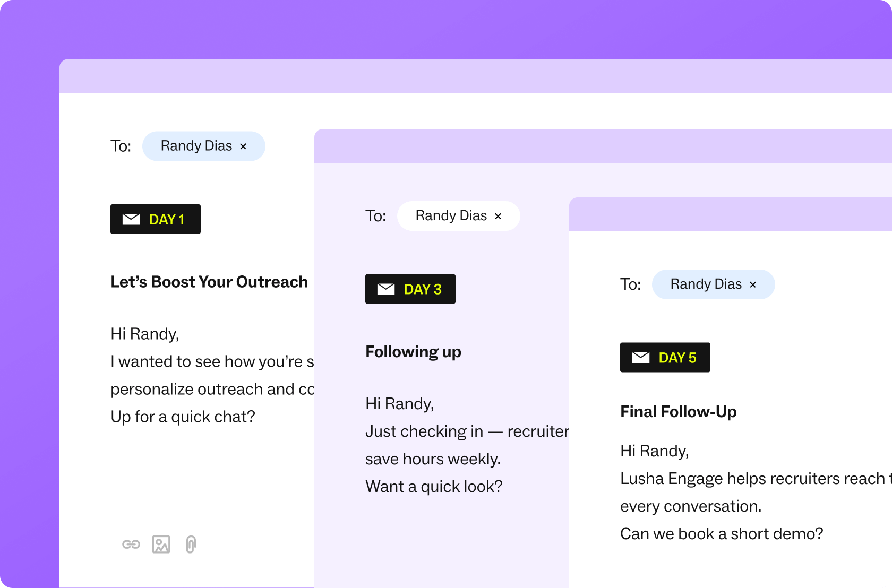Click the envelope icon in DAY 5 badge

(641, 358)
